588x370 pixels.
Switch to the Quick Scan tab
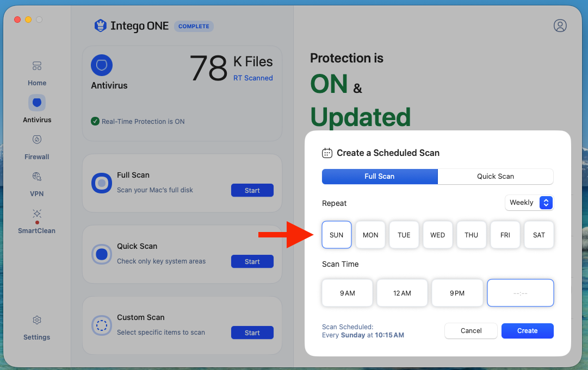coord(496,177)
